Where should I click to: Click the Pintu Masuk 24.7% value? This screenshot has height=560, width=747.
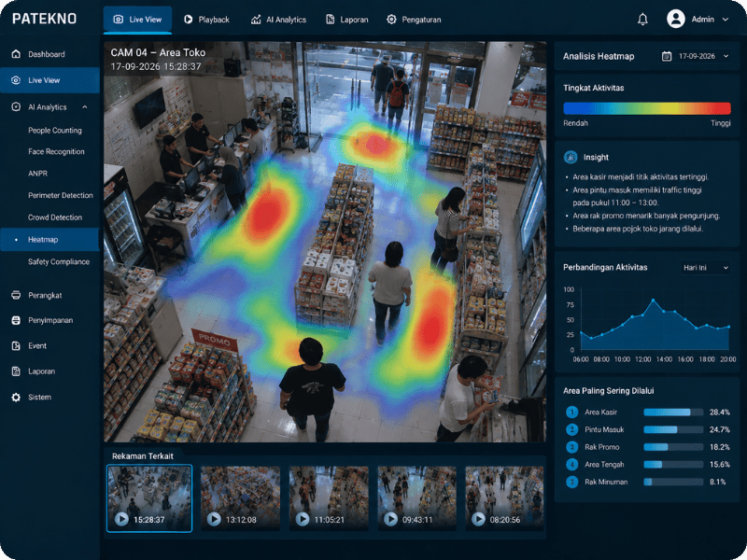(x=719, y=429)
